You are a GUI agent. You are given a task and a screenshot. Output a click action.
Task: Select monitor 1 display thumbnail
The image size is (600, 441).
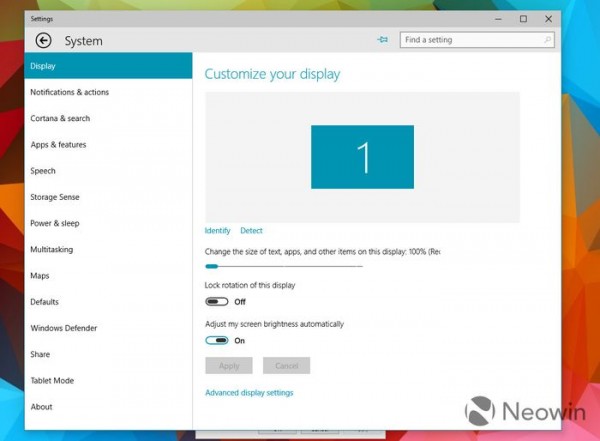coord(362,157)
